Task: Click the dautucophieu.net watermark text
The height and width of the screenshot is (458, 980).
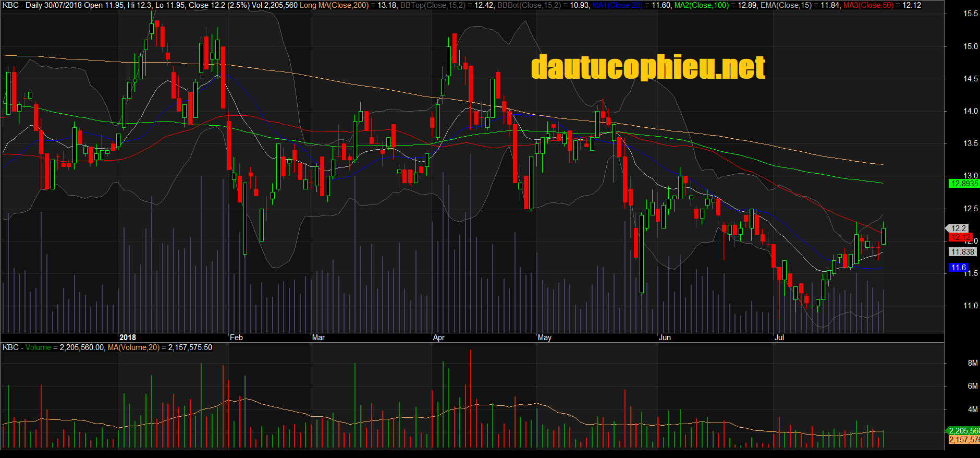Action: (x=648, y=68)
